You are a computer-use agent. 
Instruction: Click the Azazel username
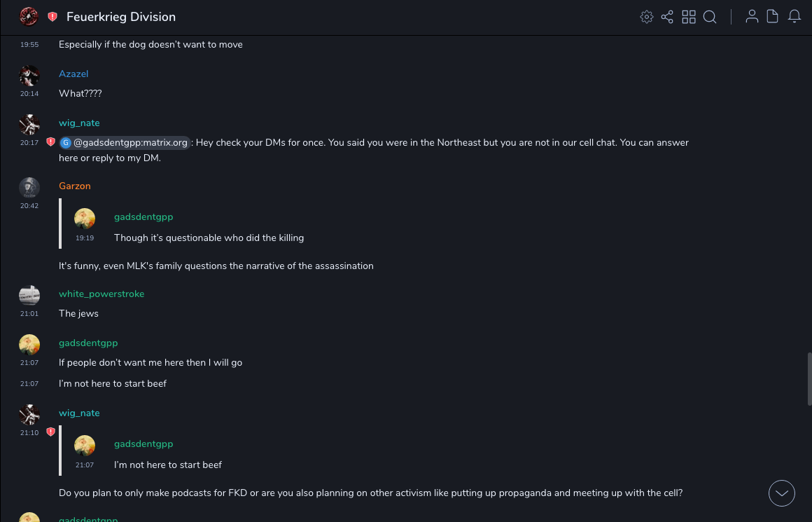(x=73, y=74)
